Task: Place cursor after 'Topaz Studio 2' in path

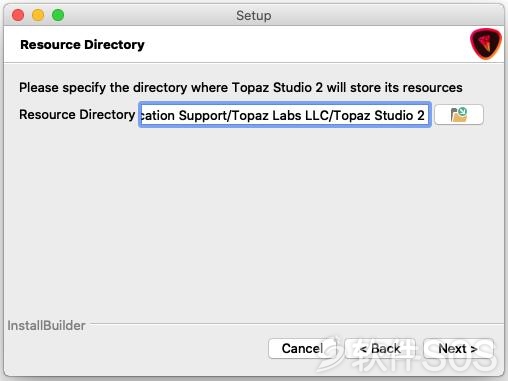Action: (x=426, y=115)
